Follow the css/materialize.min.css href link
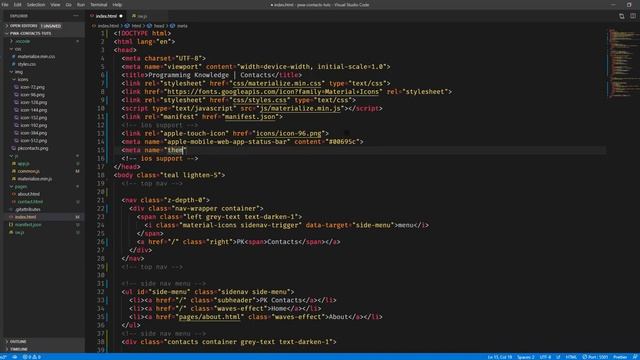The image size is (640, 360). click(x=277, y=84)
